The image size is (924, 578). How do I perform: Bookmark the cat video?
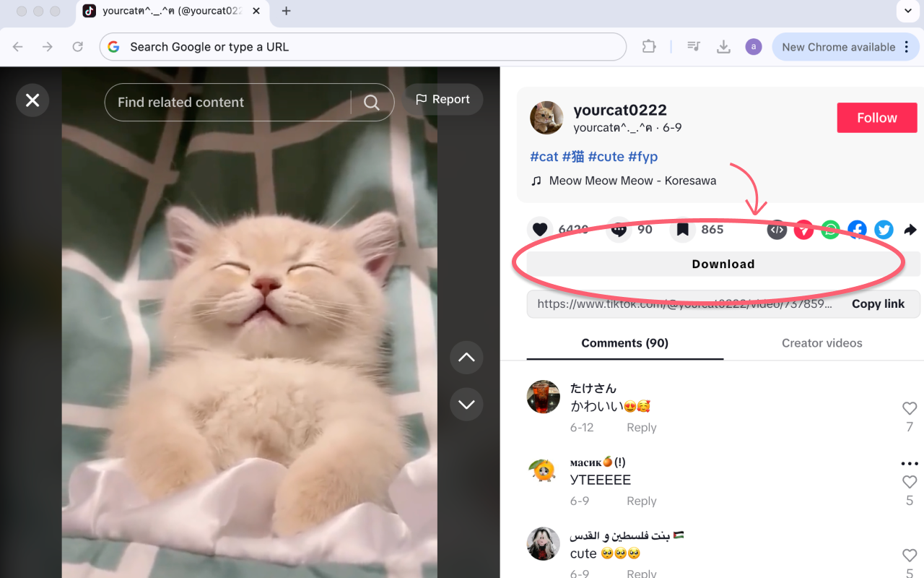click(x=682, y=229)
